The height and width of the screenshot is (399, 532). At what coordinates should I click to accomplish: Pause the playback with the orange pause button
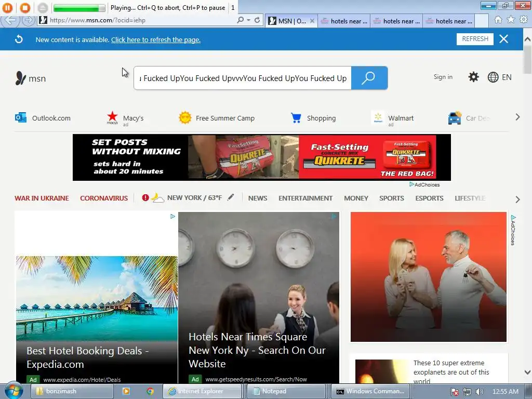[x=7, y=7]
